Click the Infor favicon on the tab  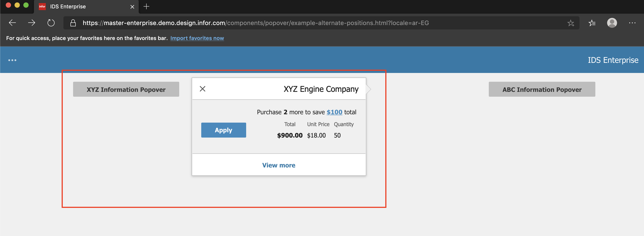pyautogui.click(x=42, y=7)
